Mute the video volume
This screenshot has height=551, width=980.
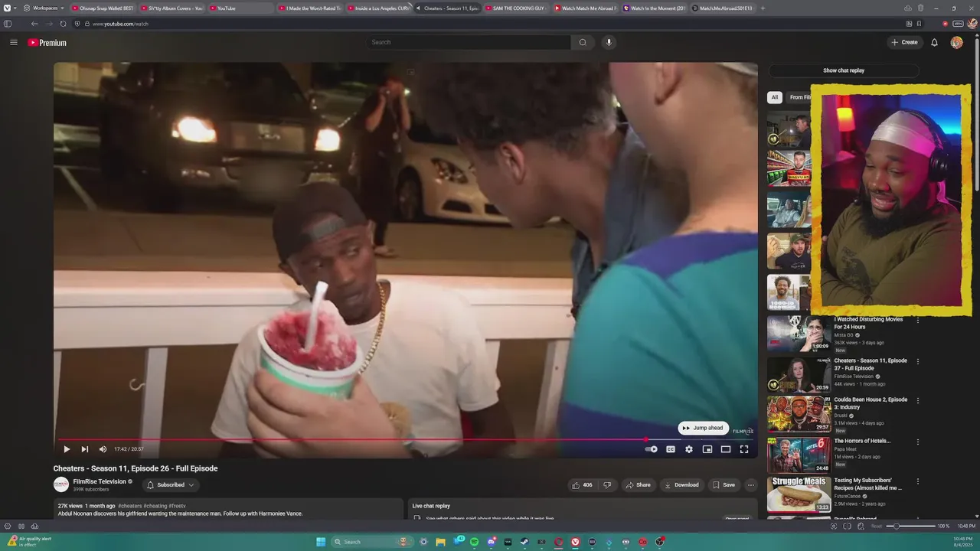coord(103,449)
